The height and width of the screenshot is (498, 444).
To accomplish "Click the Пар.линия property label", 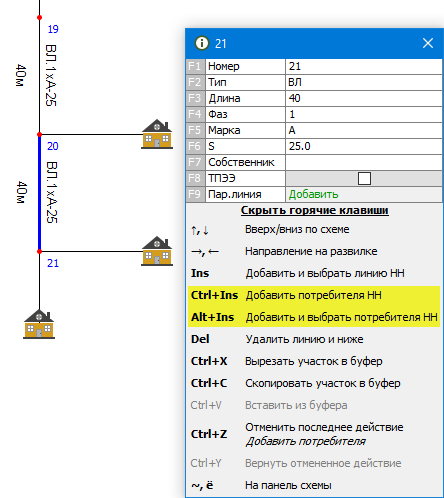I will point(235,194).
